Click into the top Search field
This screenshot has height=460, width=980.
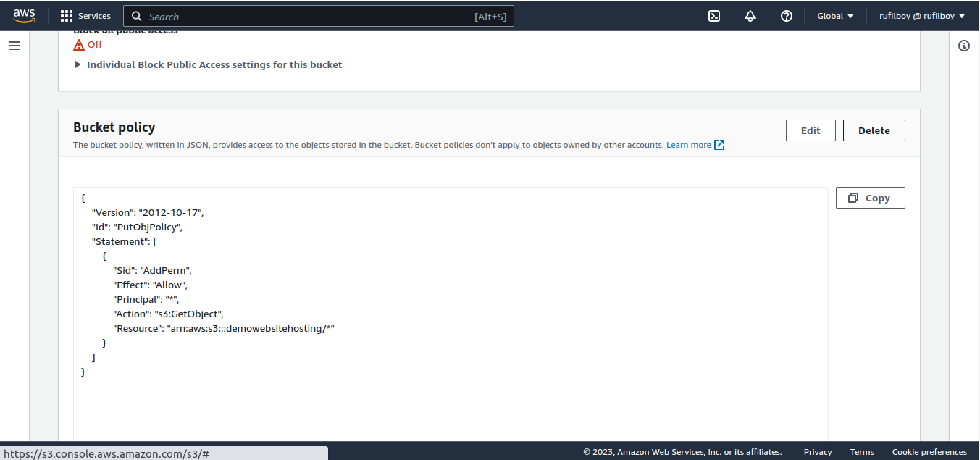pyautogui.click(x=319, y=16)
